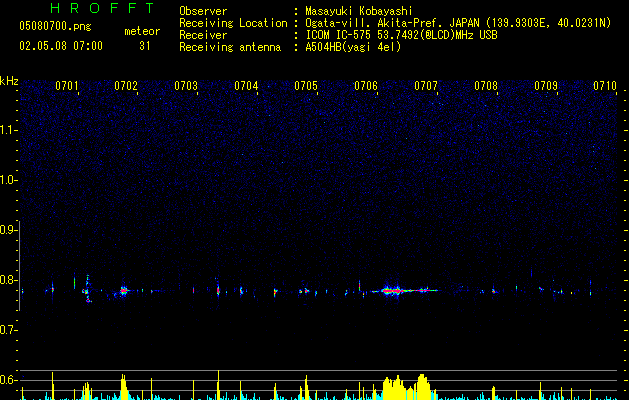629x400 pixels.
Task: Click the meteor count 31
Action: tap(144, 46)
